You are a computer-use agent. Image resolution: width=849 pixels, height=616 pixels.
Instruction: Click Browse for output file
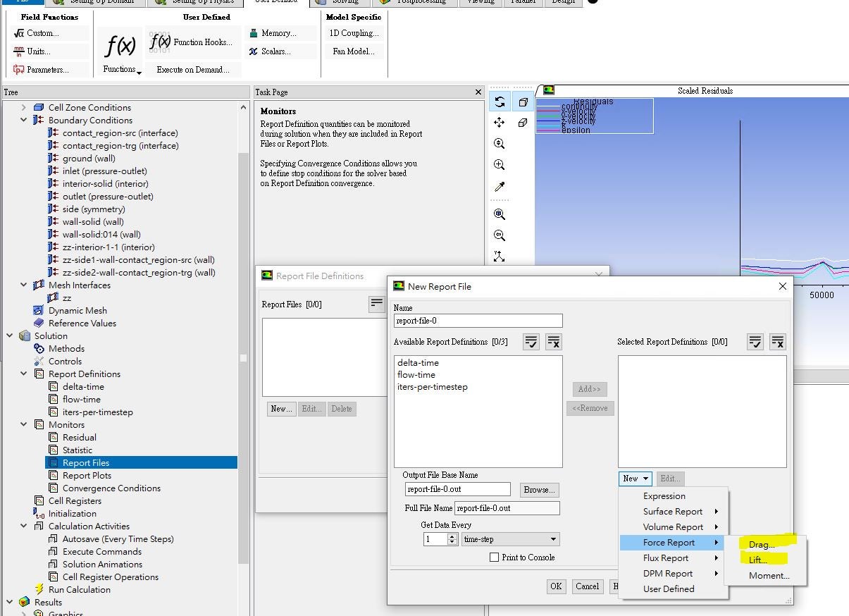click(540, 489)
